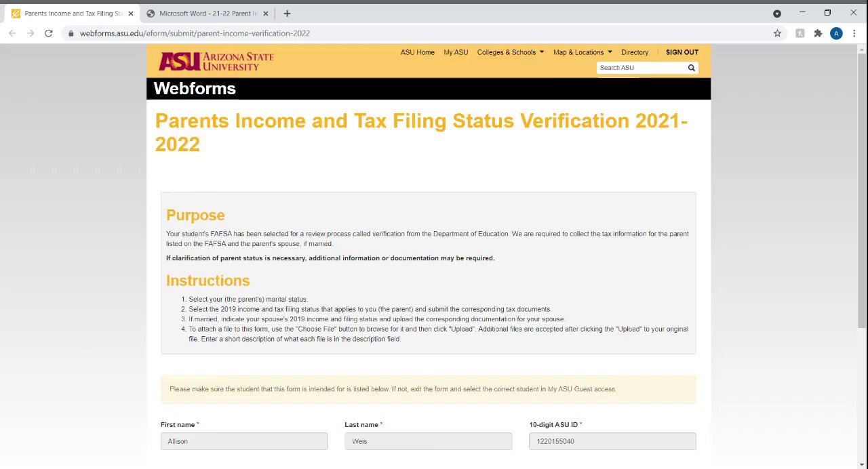Click "Select your (the parent's) marital status."

(248, 299)
